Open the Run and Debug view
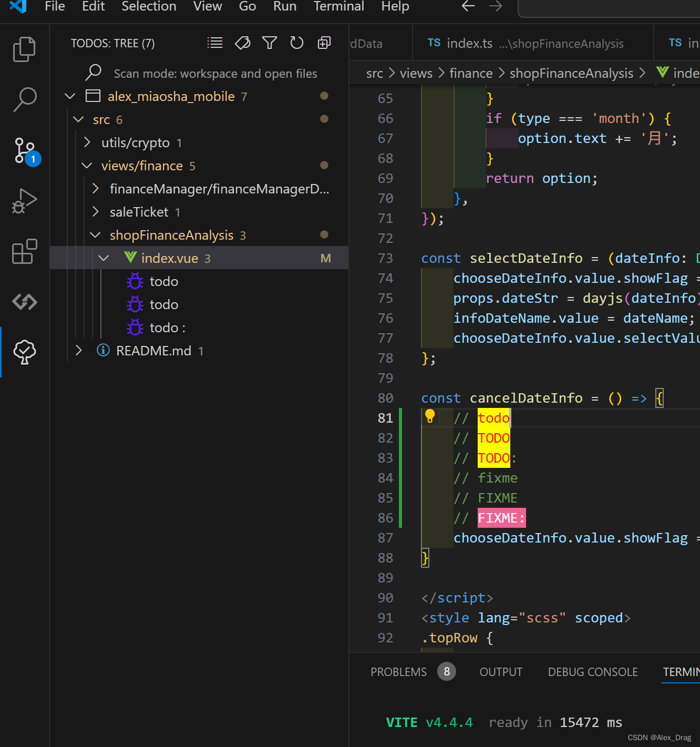 [24, 200]
